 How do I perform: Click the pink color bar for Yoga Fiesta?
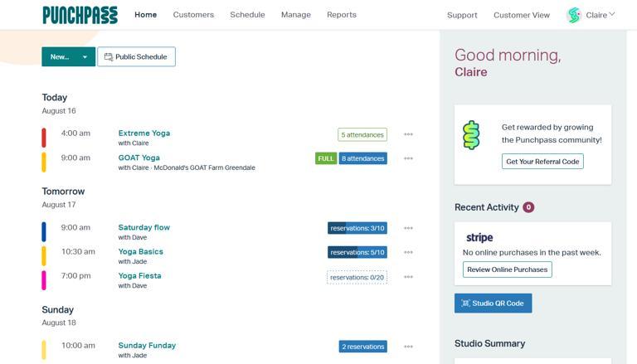pos(44,280)
